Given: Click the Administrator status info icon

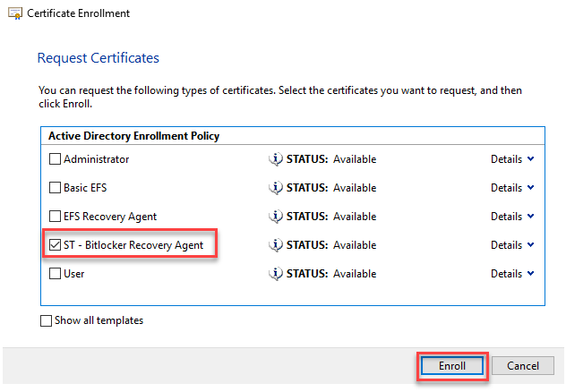Looking at the screenshot, I should 276,159.
